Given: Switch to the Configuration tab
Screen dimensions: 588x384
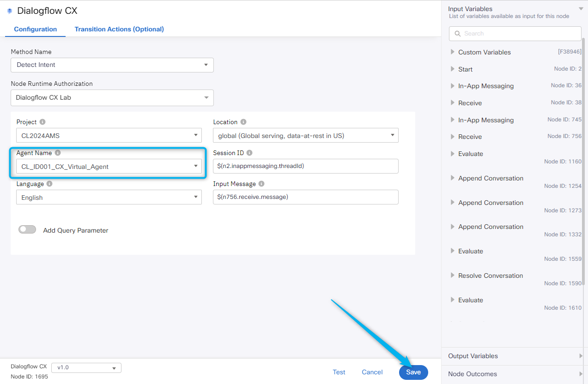Looking at the screenshot, I should pos(36,29).
